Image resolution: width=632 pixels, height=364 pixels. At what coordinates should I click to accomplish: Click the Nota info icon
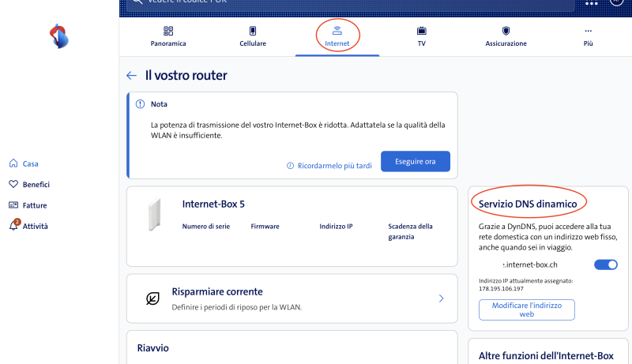pyautogui.click(x=140, y=103)
